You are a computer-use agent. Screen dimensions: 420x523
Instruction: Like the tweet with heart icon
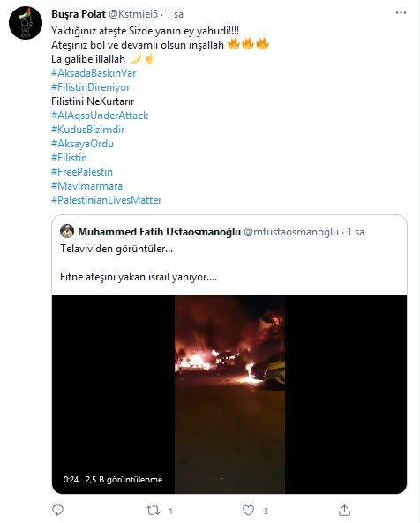click(248, 511)
